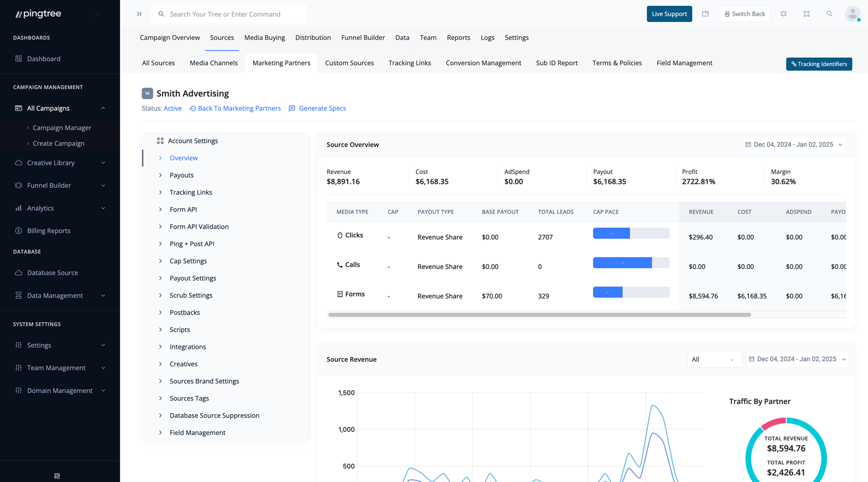Click the Forms cap pace progress bar

(x=631, y=292)
